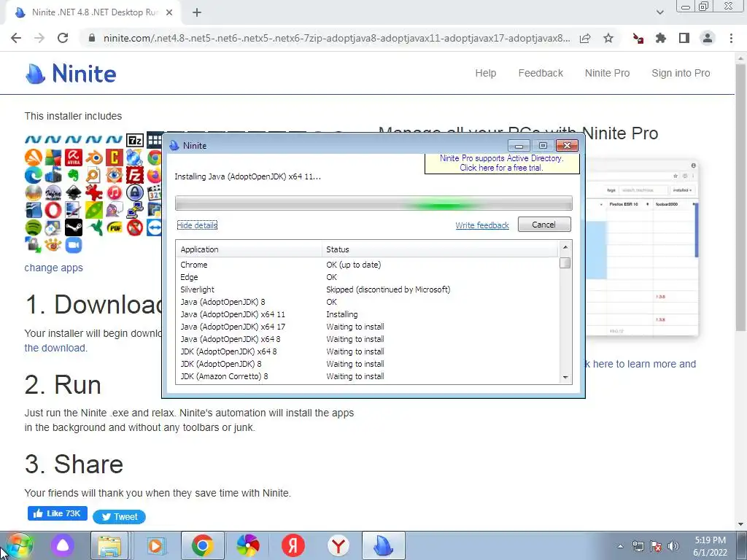The height and width of the screenshot is (560, 747).
Task: Open Windows Start button
Action: [x=19, y=546]
